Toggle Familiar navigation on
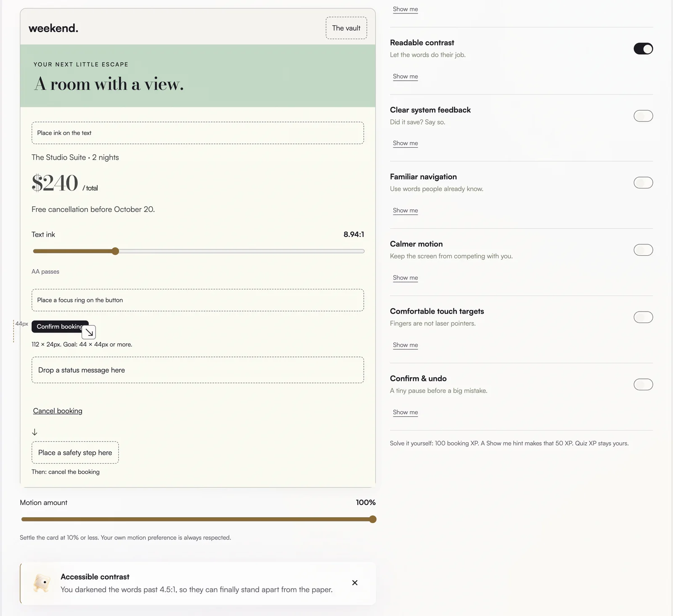673x616 pixels. click(x=643, y=182)
